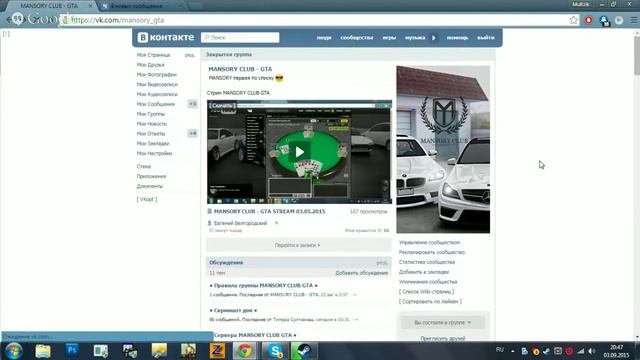Open 'люди' in VK top menu
The height and width of the screenshot is (360, 640).
coord(324,38)
